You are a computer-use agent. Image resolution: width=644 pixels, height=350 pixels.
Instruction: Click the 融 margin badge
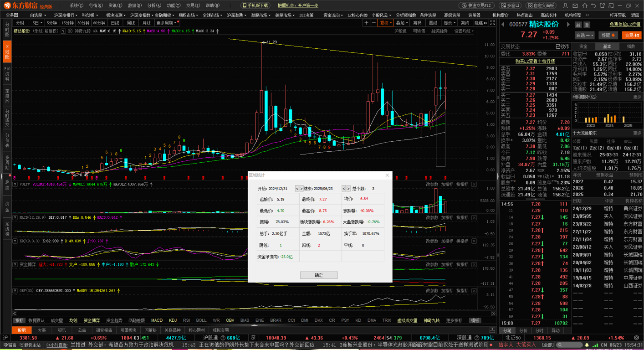pyautogui.click(x=578, y=25)
